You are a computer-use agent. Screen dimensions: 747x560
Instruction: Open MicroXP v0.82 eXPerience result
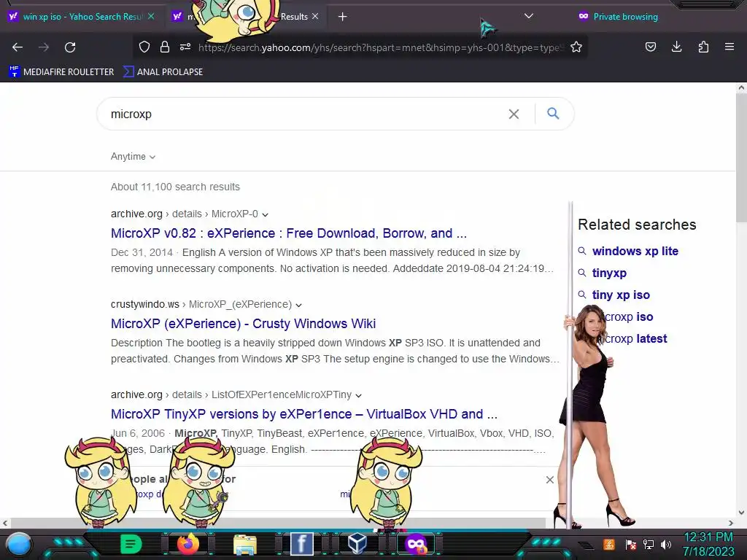tap(289, 233)
